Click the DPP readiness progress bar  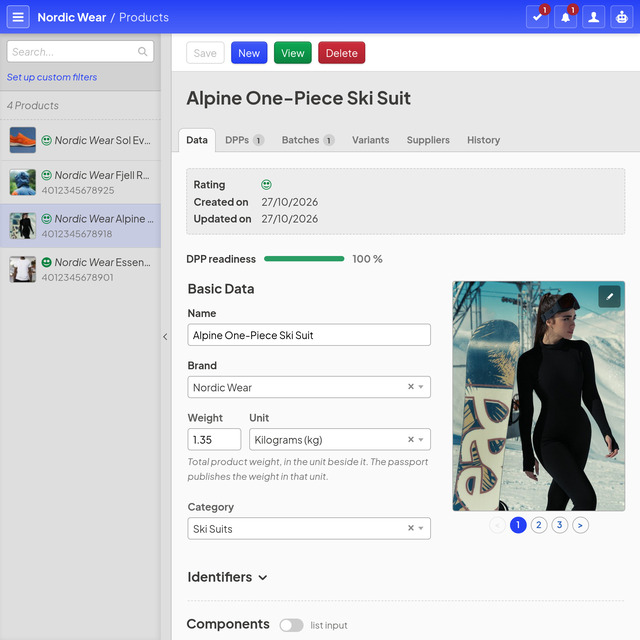pyautogui.click(x=304, y=259)
